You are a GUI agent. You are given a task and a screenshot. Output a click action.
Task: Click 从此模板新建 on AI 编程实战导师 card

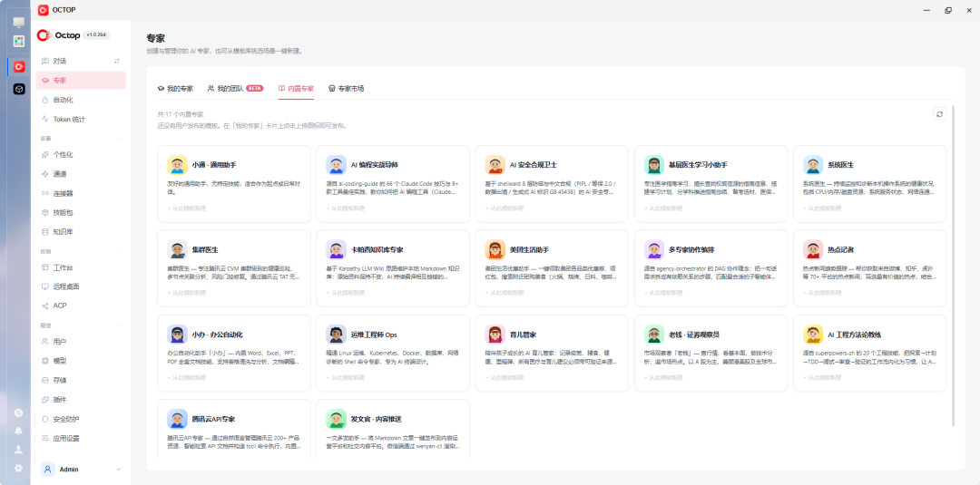point(346,208)
